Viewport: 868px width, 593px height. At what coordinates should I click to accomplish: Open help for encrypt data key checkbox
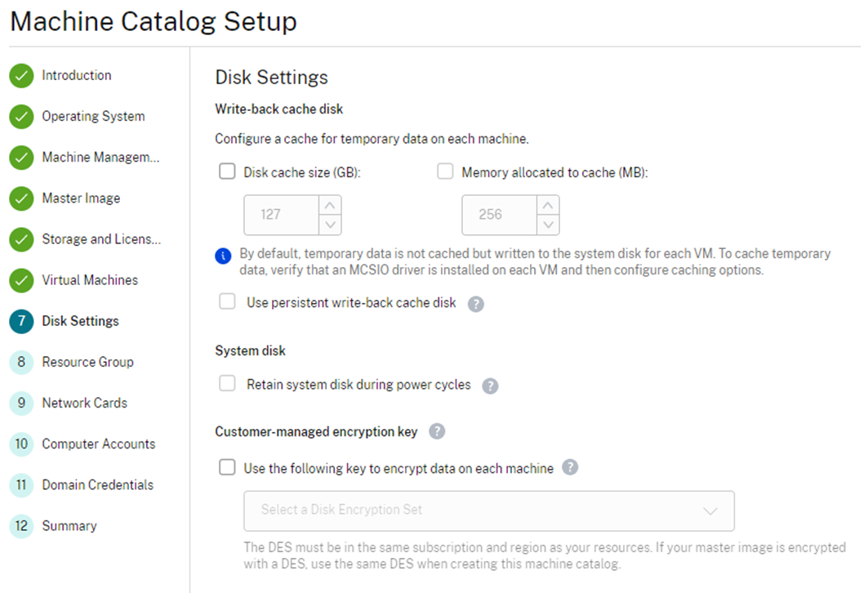coord(570,467)
